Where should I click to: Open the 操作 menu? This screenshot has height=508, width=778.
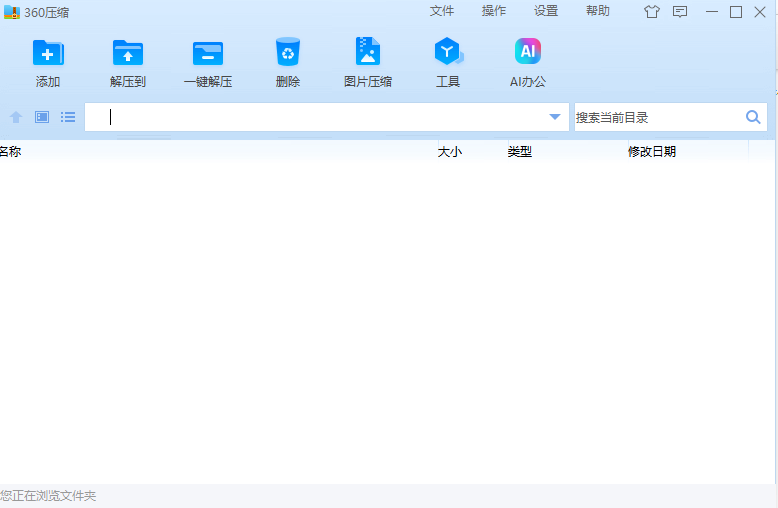click(494, 11)
